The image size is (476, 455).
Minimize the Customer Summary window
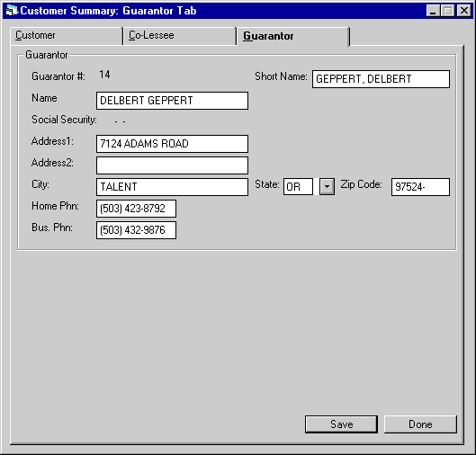433,11
